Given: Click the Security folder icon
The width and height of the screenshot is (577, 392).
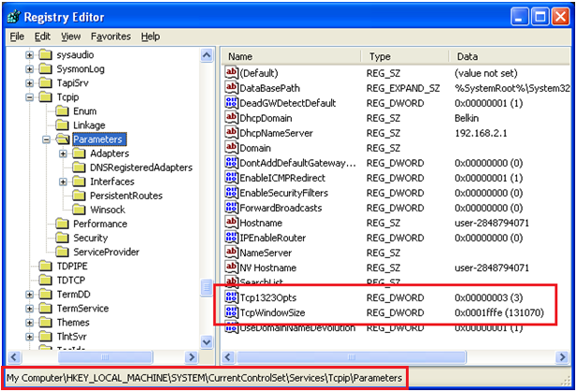Looking at the screenshot, I should click(x=62, y=238).
